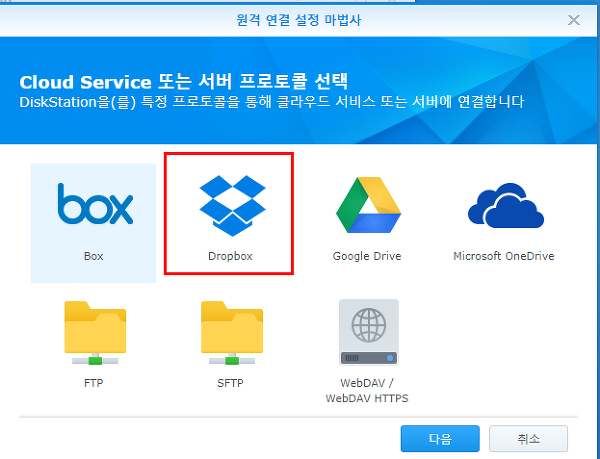Click the "Microsoft OneDrive" label text
This screenshot has width=600, height=459.
(x=504, y=256)
